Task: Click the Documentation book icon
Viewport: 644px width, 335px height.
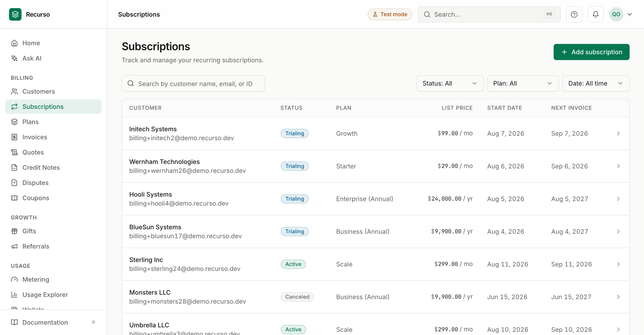Action: [x=14, y=322]
